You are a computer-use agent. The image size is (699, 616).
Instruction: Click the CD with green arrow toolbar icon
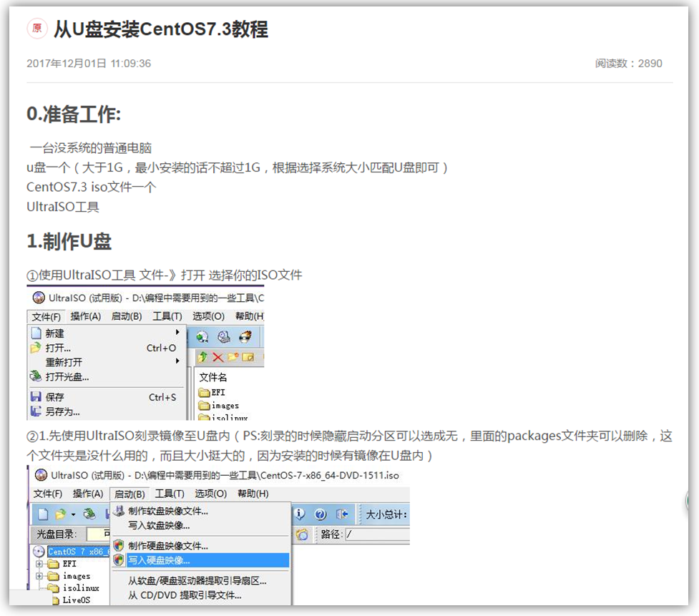[x=202, y=337]
